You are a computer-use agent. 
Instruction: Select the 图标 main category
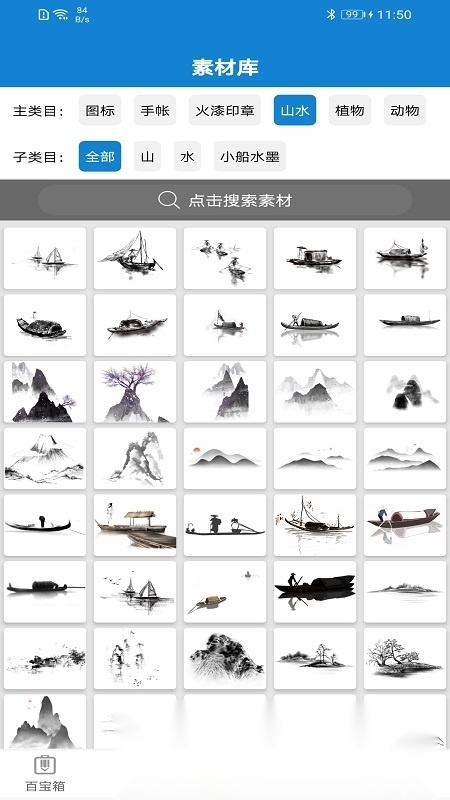tap(100, 110)
